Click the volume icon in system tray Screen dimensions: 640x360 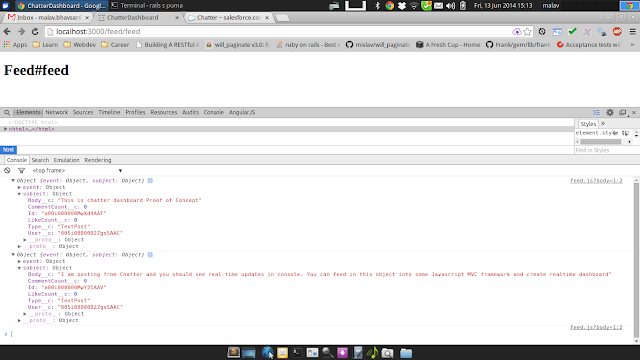click(x=451, y=6)
